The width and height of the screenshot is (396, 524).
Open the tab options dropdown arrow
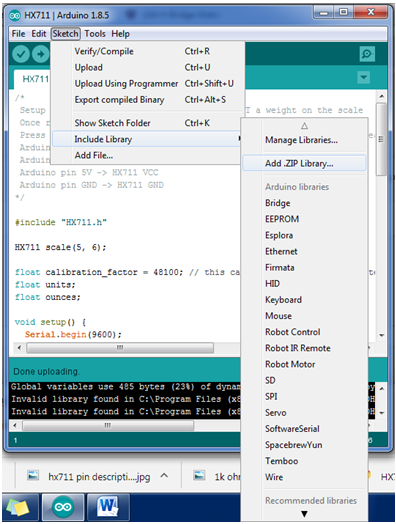[363, 78]
